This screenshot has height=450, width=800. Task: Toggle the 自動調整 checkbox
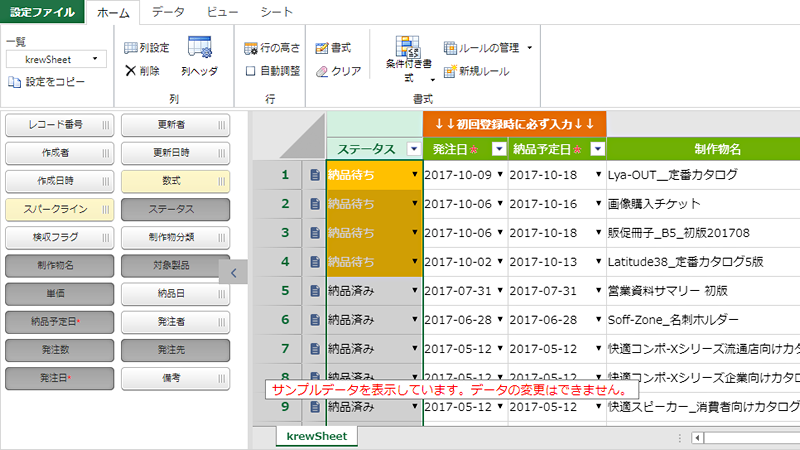tap(251, 71)
